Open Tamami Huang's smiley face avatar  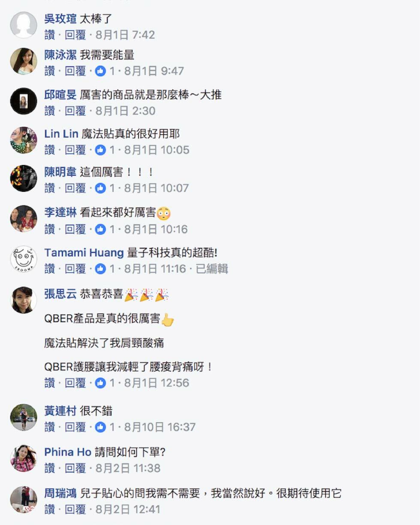pos(24,259)
